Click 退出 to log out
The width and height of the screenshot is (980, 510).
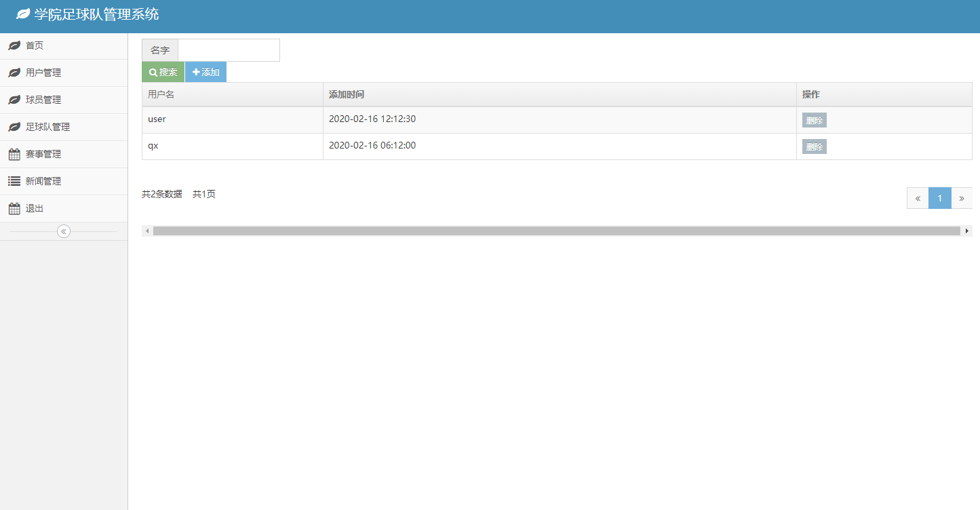tap(64, 208)
